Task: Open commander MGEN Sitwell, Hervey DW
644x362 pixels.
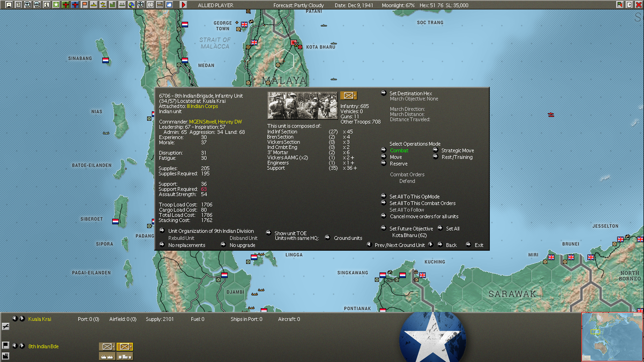Action: 215,122
